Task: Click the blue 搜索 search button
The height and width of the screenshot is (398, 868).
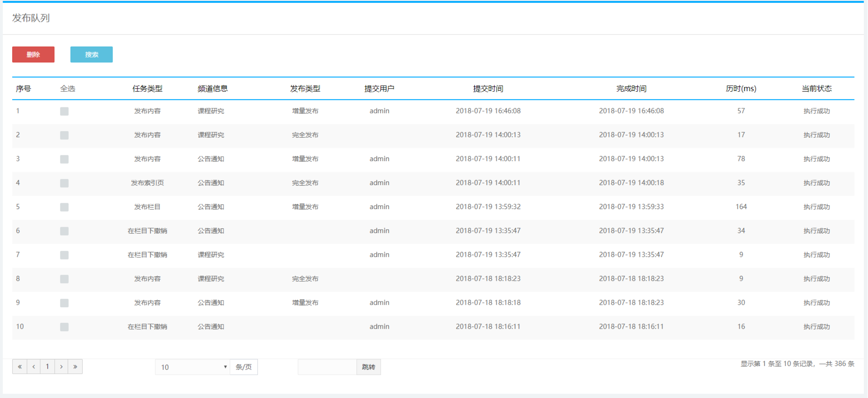Action: (91, 55)
